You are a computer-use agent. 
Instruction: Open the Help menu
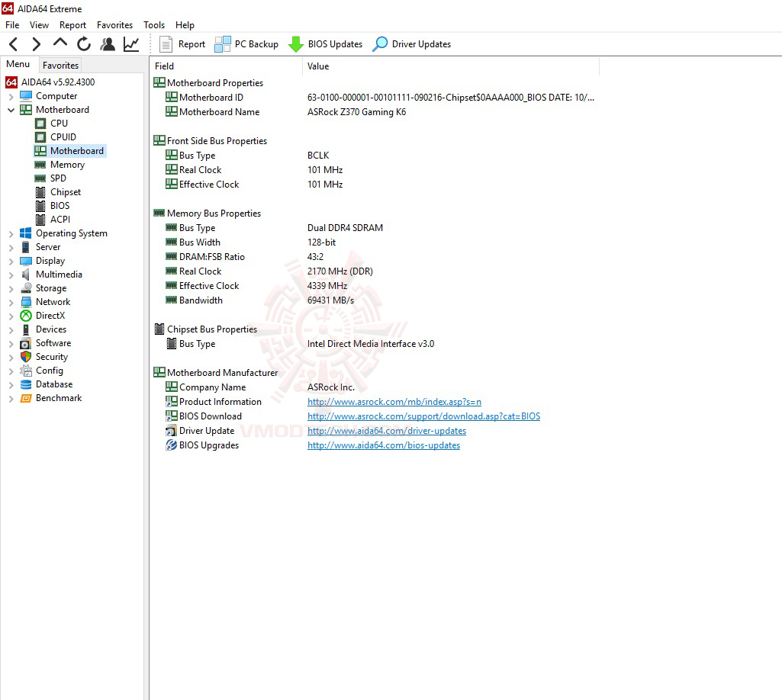[185, 25]
